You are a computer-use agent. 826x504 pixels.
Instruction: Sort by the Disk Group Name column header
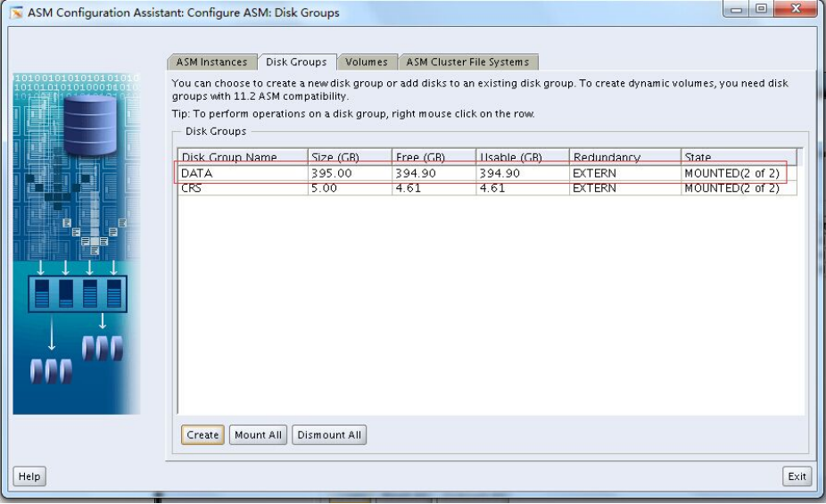tap(243, 156)
